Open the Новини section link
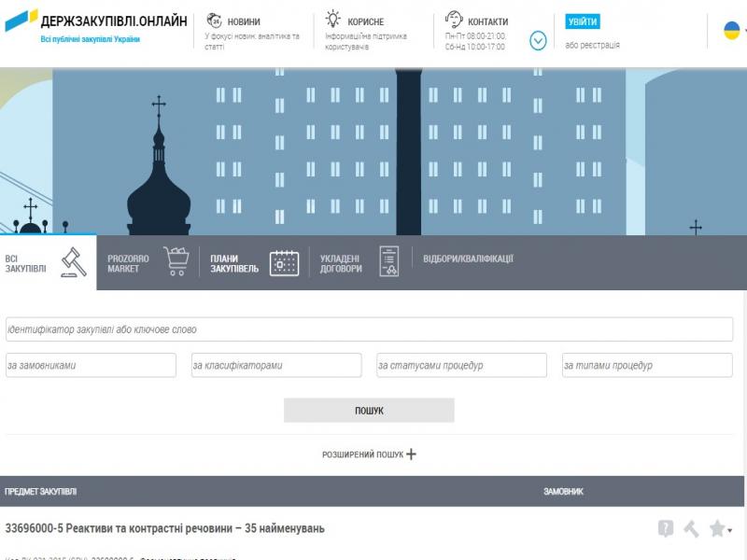The height and width of the screenshot is (560, 747). pos(244,21)
